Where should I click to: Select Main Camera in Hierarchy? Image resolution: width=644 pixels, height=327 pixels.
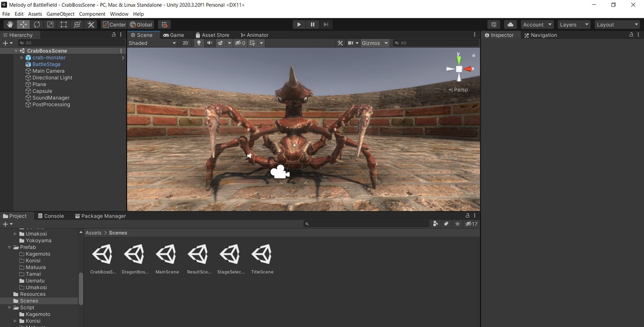48,71
